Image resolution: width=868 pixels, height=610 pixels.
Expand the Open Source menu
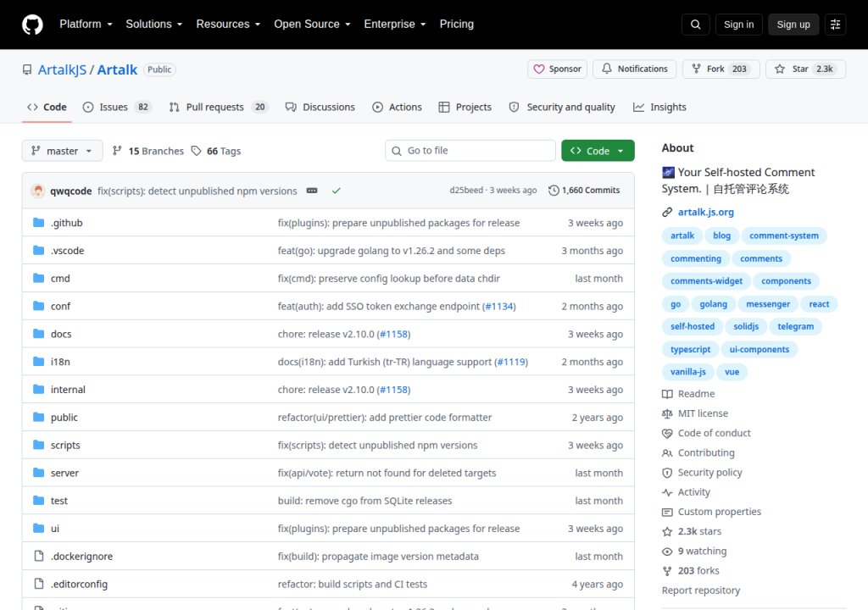[312, 25]
